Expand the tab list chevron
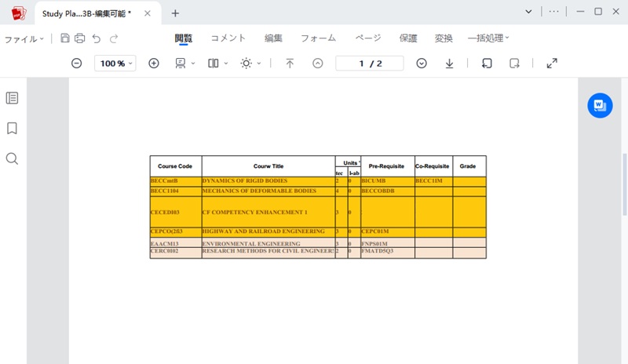Screen dimensions: 628x364 click(x=528, y=12)
